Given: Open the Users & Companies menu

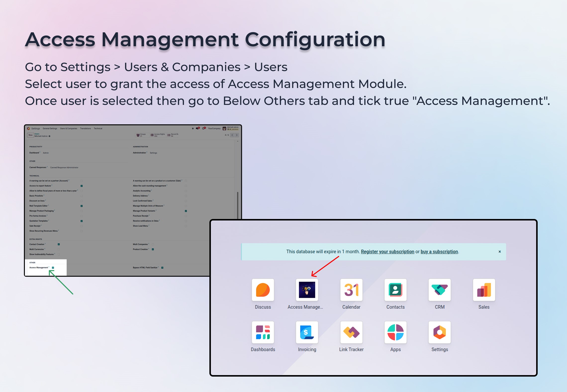Looking at the screenshot, I should pos(68,129).
